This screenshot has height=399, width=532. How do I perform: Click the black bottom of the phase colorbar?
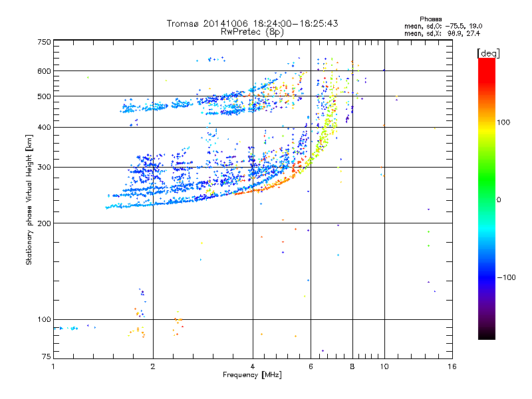point(487,334)
